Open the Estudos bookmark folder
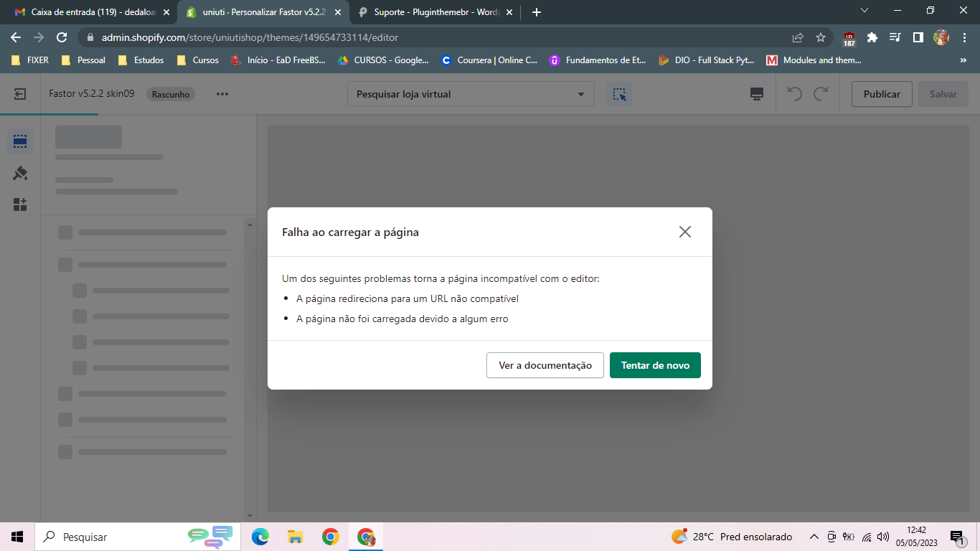Viewport: 980px width, 551px height. click(x=141, y=60)
